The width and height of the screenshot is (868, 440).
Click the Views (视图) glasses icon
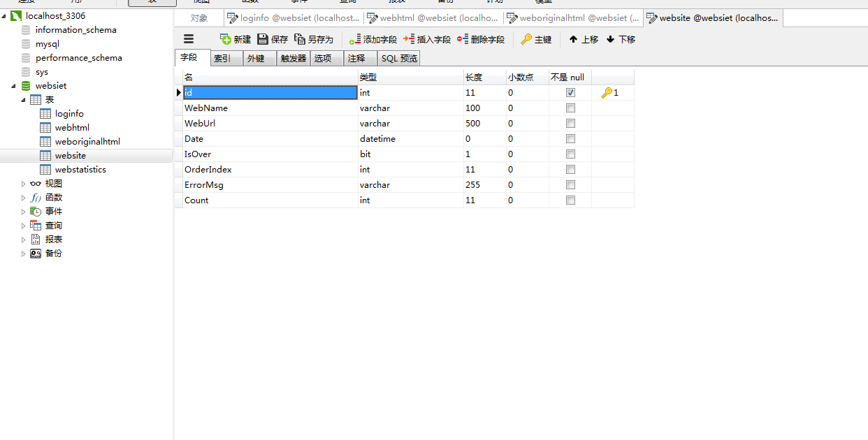point(36,183)
